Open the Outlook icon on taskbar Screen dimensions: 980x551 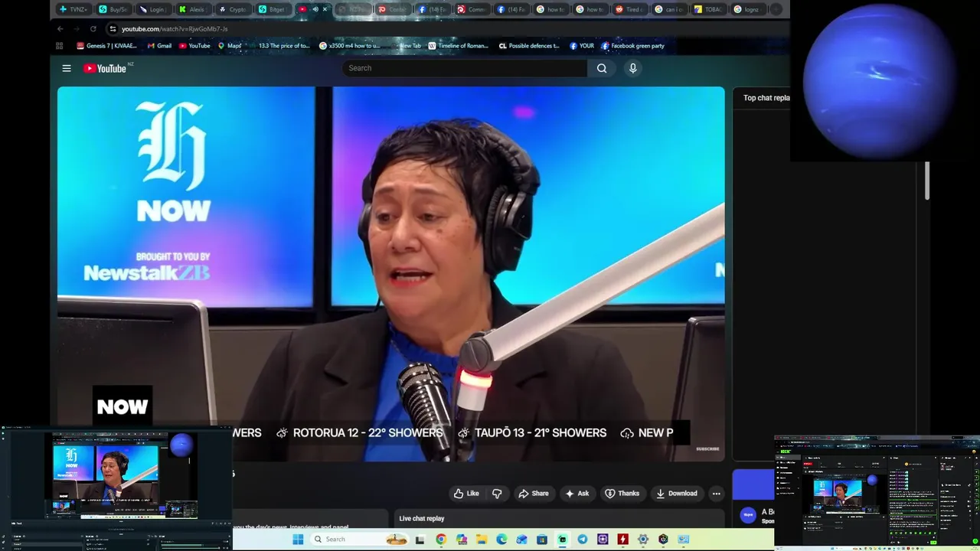[521, 540]
